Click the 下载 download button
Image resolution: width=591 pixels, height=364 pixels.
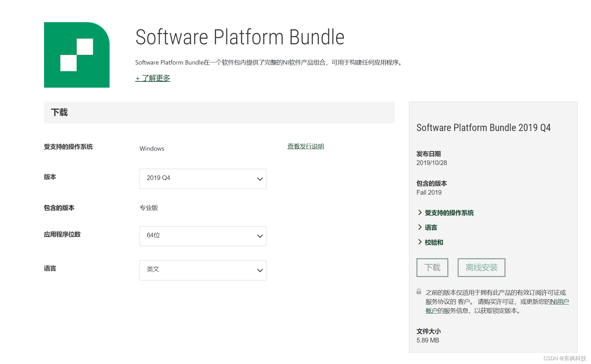click(432, 267)
